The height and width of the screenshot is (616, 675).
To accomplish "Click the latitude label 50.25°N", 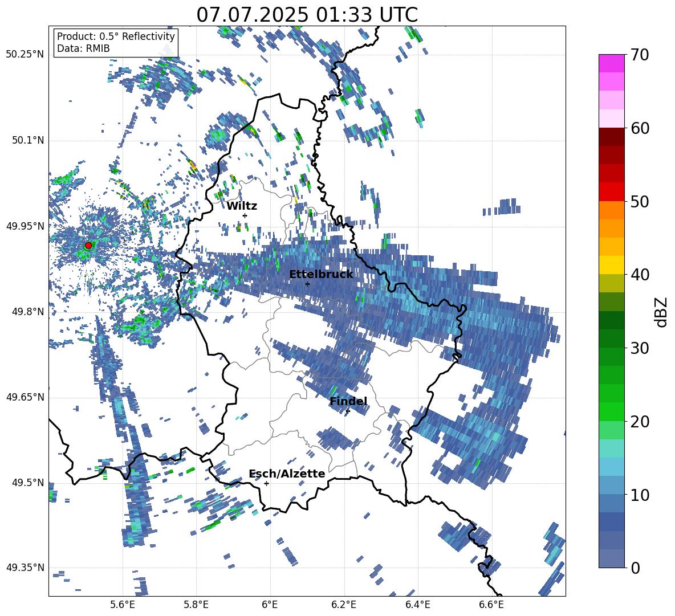I will click(x=26, y=55).
